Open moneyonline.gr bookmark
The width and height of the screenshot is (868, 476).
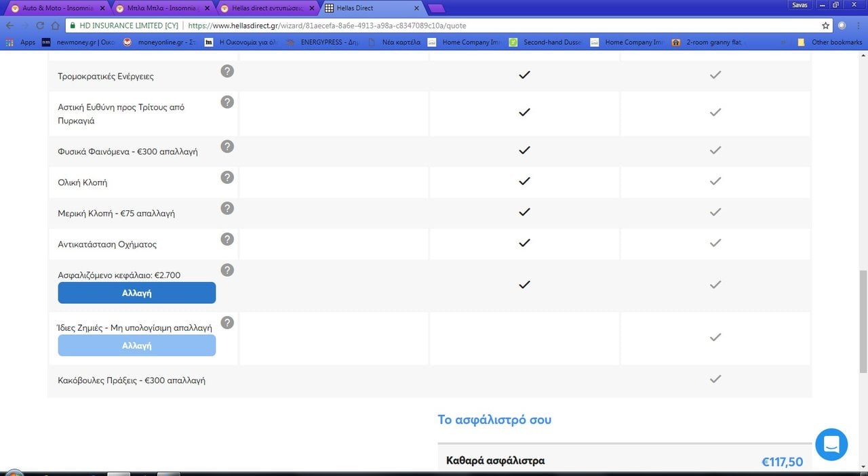159,42
